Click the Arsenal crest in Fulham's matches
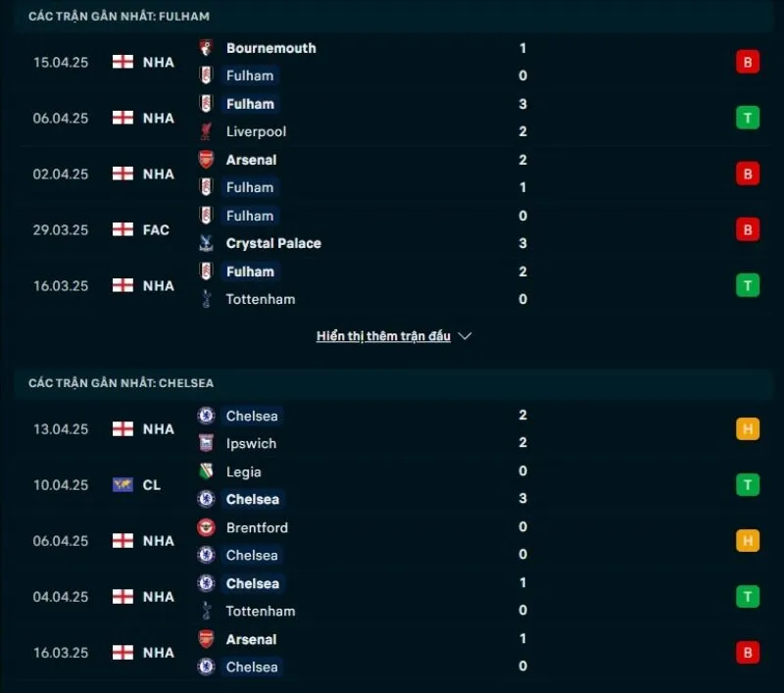This screenshot has width=784, height=693. coord(207,160)
